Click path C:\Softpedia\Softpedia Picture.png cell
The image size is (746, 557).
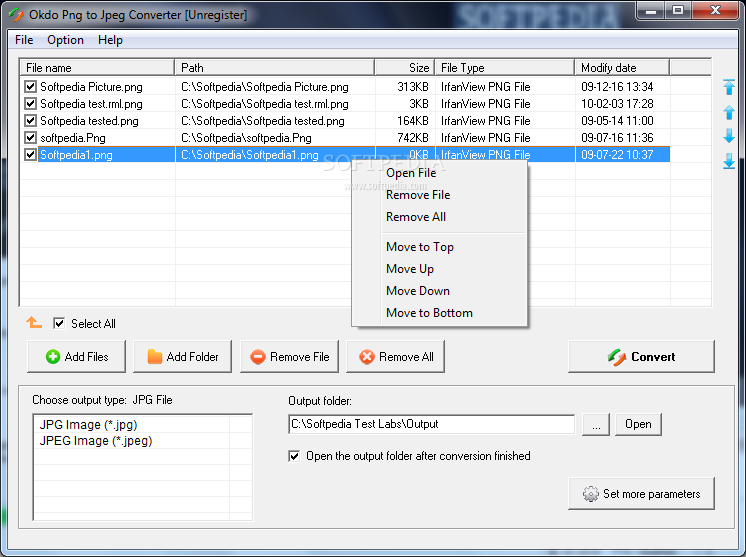(x=265, y=87)
